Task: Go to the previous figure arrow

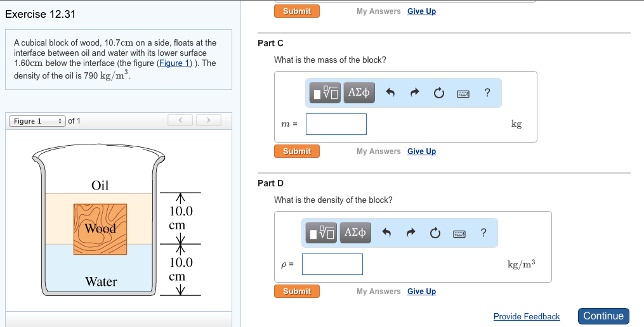Action: 180,120
